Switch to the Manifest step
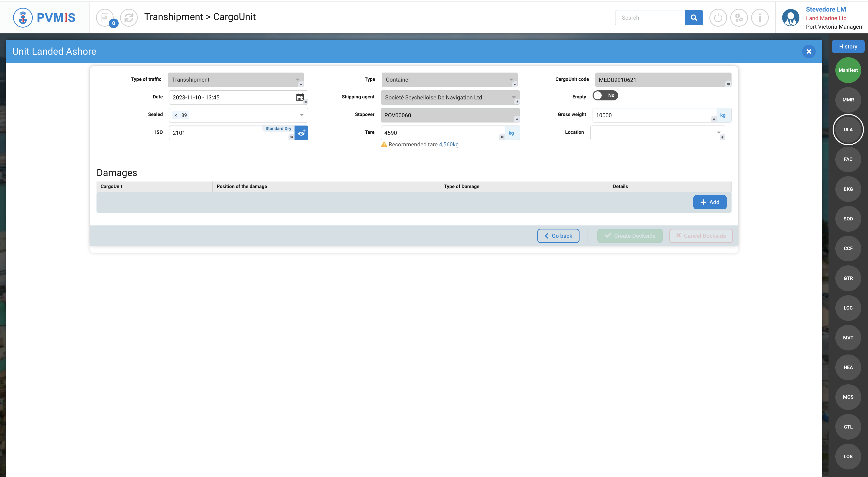The width and height of the screenshot is (868, 477). pyautogui.click(x=848, y=70)
